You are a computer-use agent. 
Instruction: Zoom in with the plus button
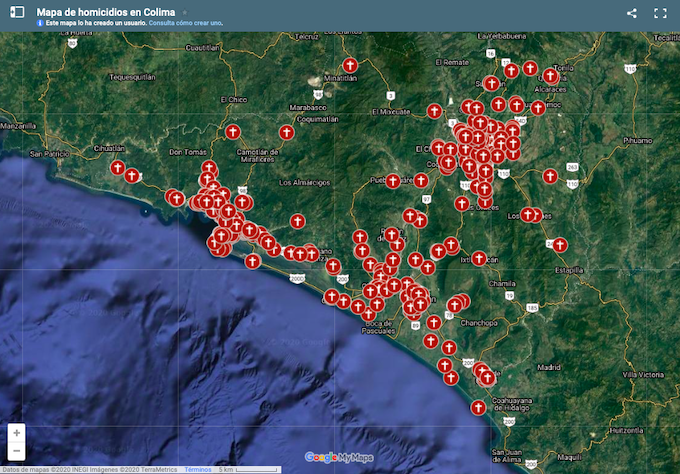(x=17, y=433)
